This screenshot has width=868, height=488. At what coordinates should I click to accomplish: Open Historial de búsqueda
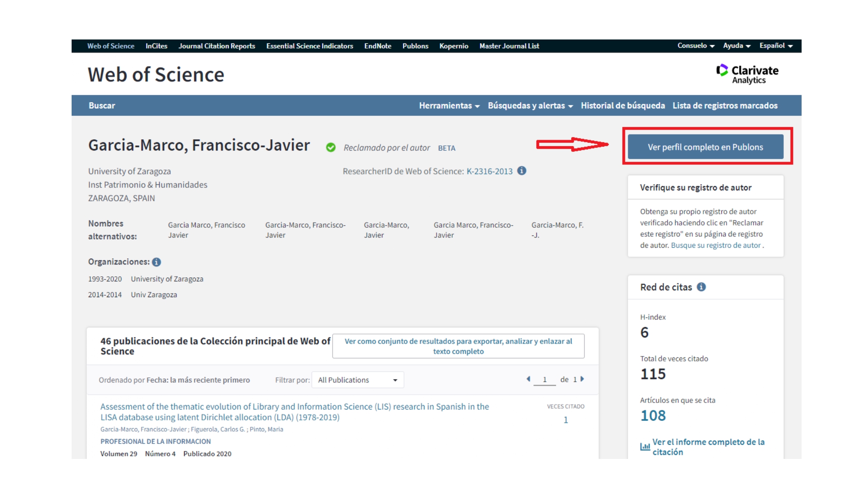pos(622,106)
